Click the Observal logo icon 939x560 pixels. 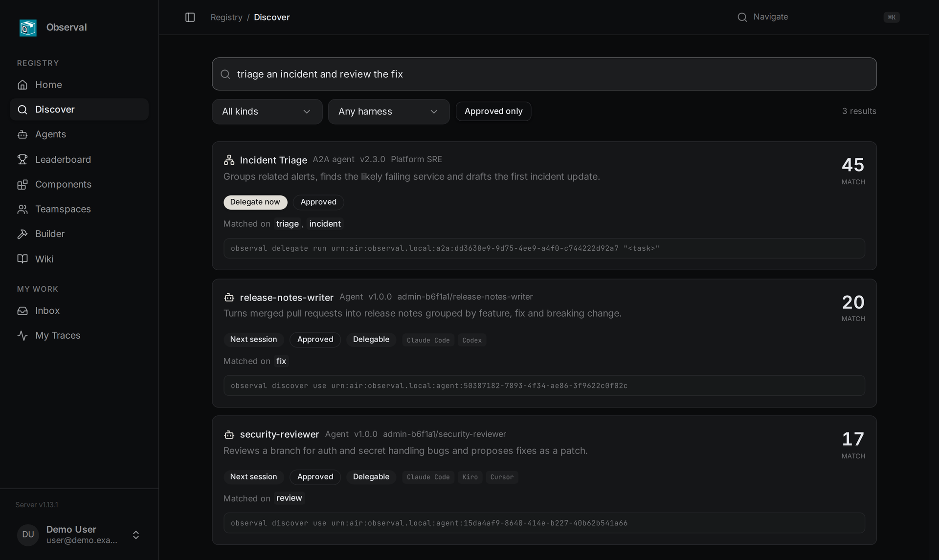[28, 27]
